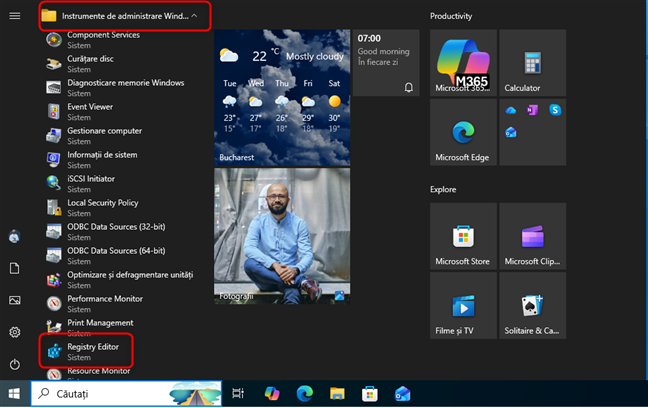Open Task View on the taskbar
The height and width of the screenshot is (408, 648).
tap(238, 394)
